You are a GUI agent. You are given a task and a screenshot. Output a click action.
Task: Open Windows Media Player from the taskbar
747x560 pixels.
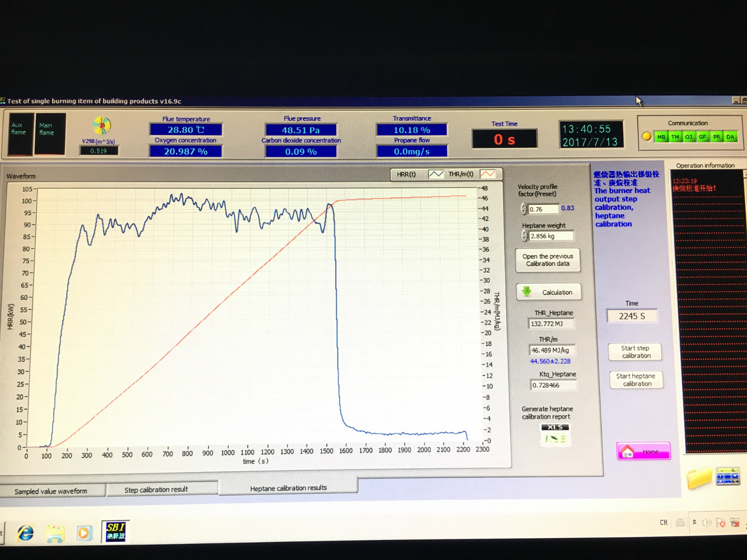click(x=84, y=532)
